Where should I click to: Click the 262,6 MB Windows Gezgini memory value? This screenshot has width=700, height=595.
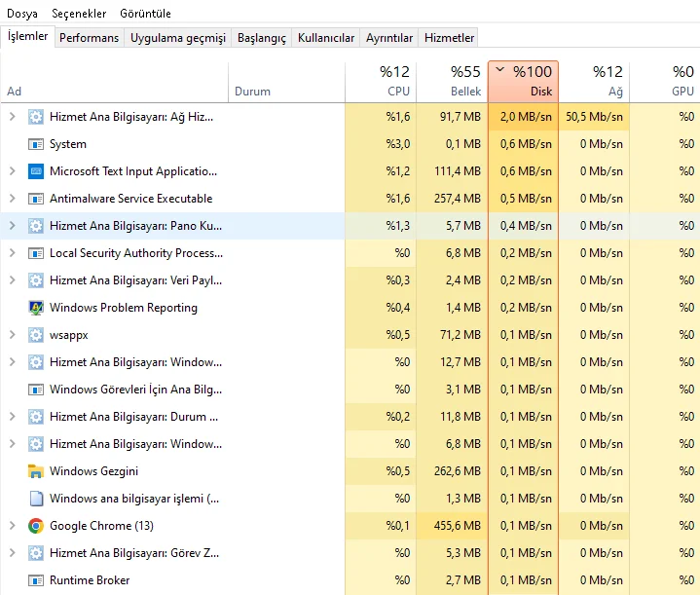[458, 471]
